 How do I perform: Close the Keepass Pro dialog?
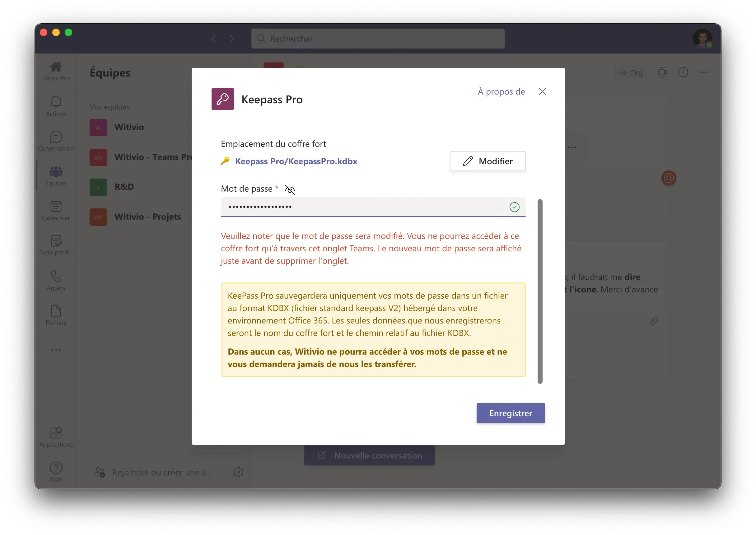(x=542, y=91)
